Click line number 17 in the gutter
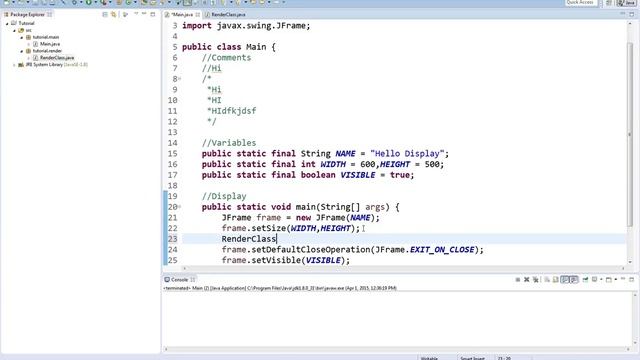Viewport: 640px width, 360px height. (x=173, y=175)
